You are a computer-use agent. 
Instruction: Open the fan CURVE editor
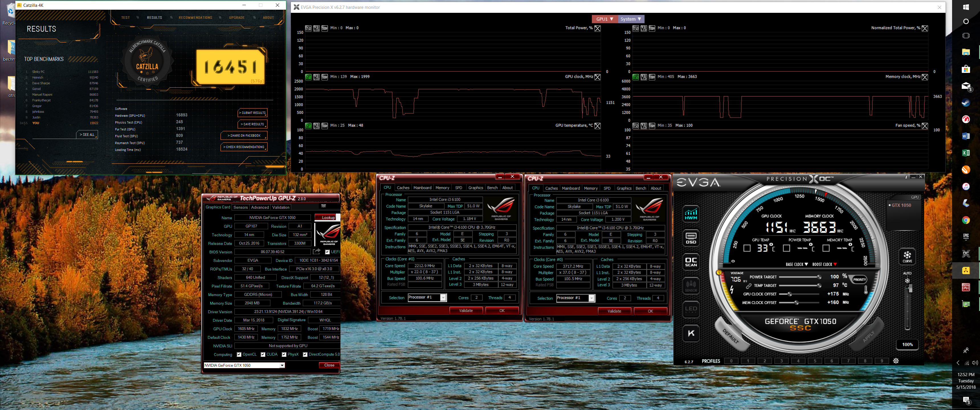(x=907, y=257)
